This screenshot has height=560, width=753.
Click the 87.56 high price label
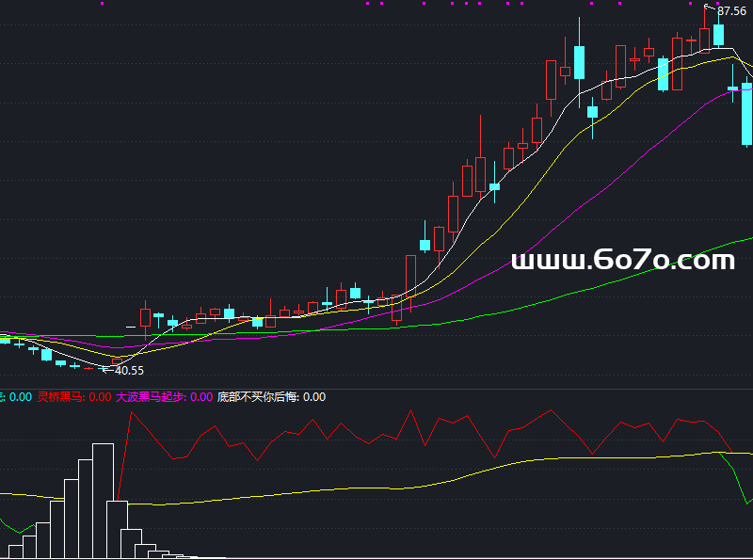(732, 12)
